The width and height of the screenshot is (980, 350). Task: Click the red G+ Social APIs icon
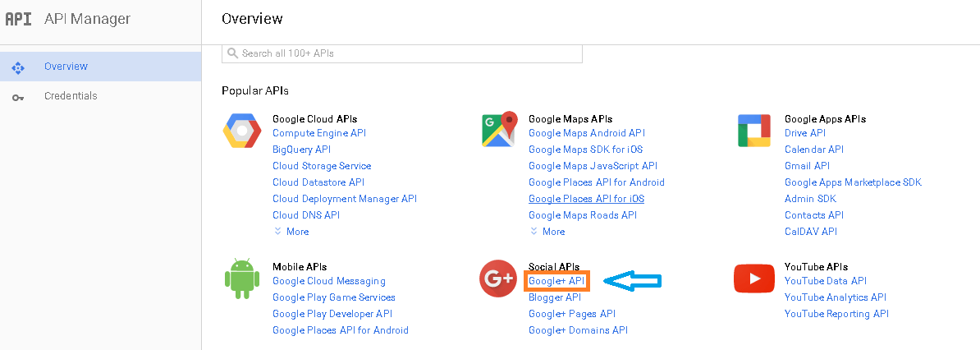coord(498,279)
